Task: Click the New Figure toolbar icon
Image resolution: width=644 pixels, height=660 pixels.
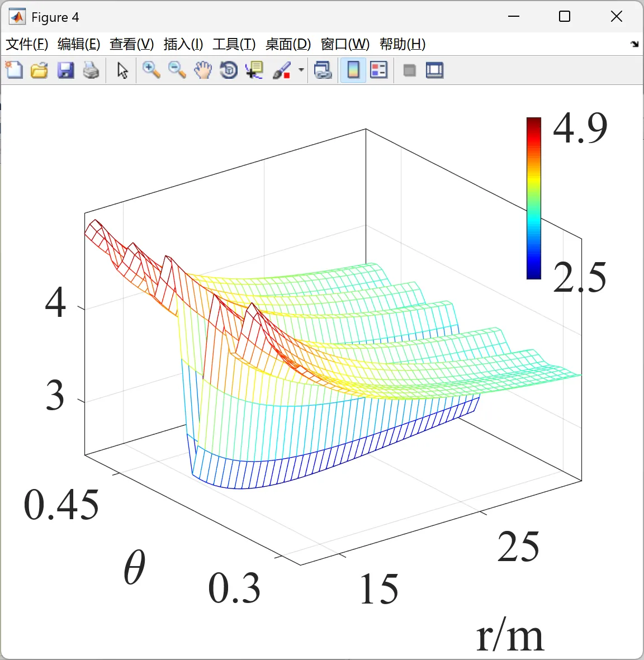Action: click(x=14, y=70)
